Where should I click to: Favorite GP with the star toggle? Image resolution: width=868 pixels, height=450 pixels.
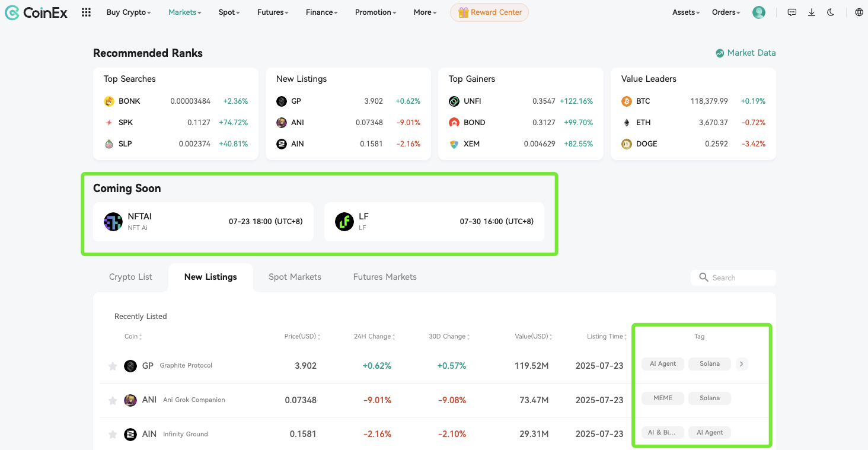pyautogui.click(x=113, y=366)
